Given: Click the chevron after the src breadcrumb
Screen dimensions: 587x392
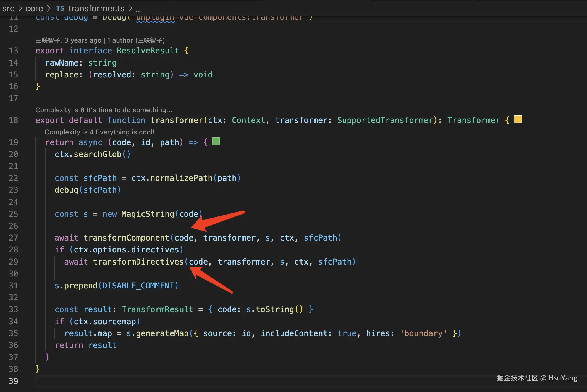Looking at the screenshot, I should point(20,8).
